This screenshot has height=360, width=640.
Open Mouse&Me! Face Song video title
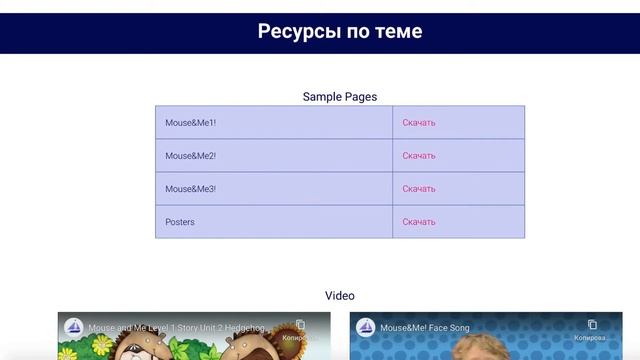pos(424,328)
